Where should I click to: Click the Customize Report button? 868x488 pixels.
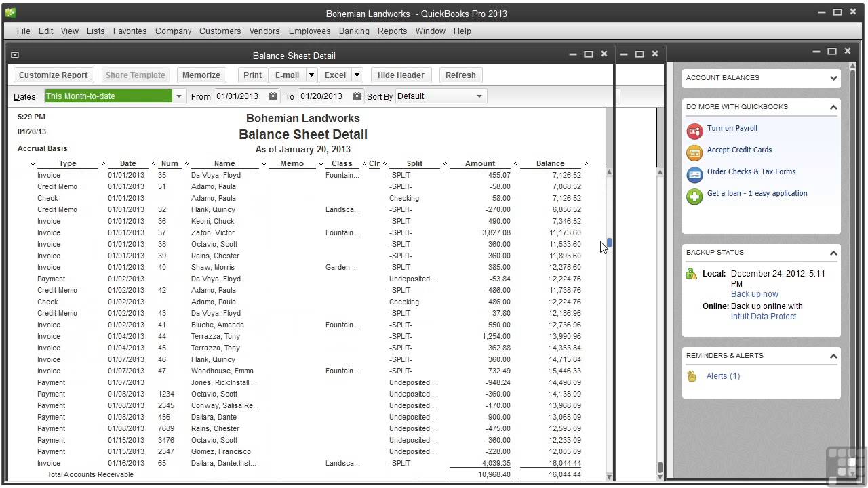pos(53,75)
